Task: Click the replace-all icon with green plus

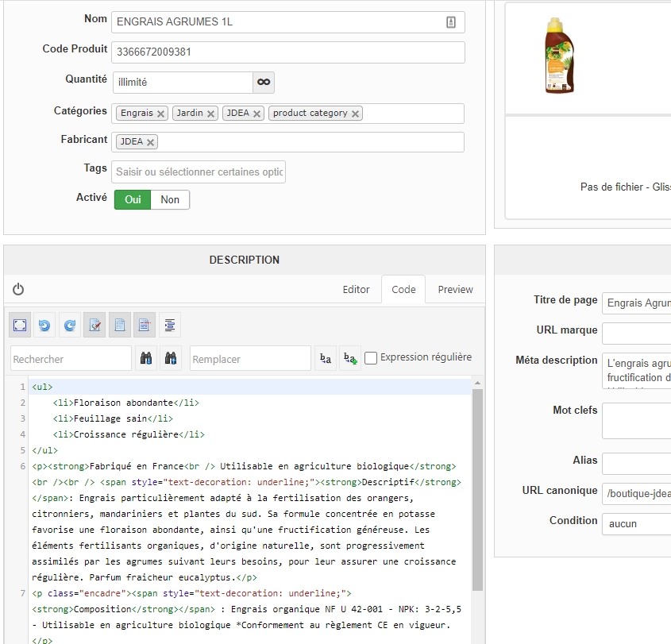Action: [x=350, y=359]
